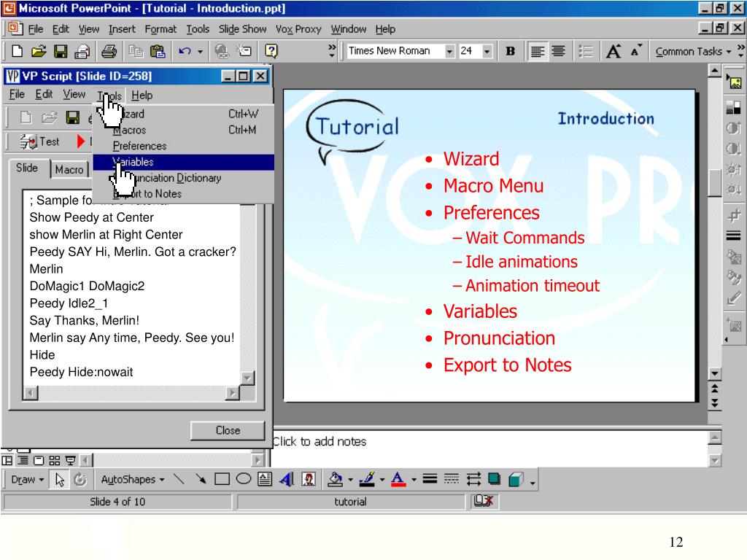The height and width of the screenshot is (560, 747).
Task: Click the Save icon in VP Script
Action: tap(72, 117)
